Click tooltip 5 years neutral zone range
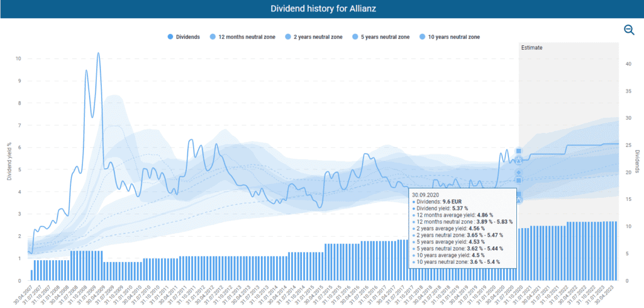The image size is (644, 308). (x=484, y=248)
